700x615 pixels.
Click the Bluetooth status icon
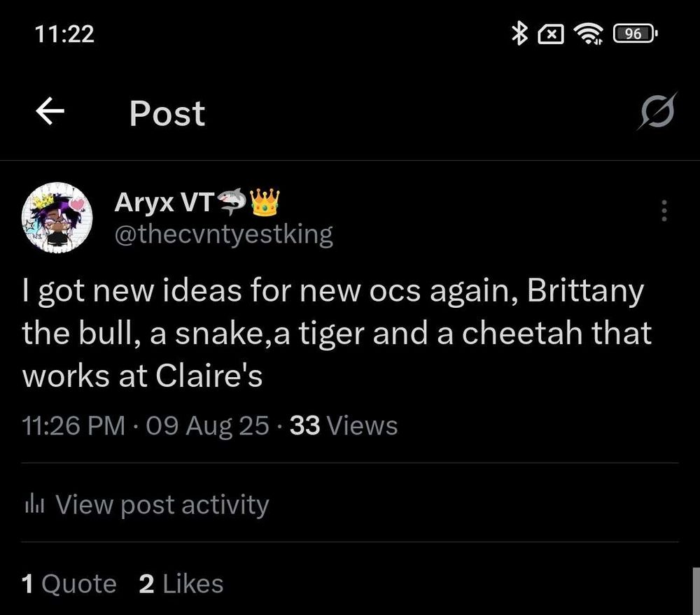(x=519, y=34)
